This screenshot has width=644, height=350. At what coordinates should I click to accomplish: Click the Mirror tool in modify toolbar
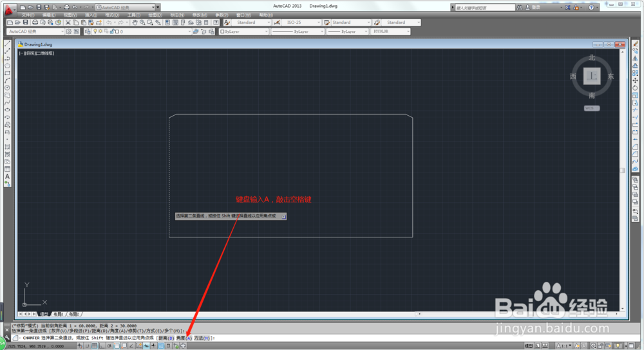[x=636, y=59]
